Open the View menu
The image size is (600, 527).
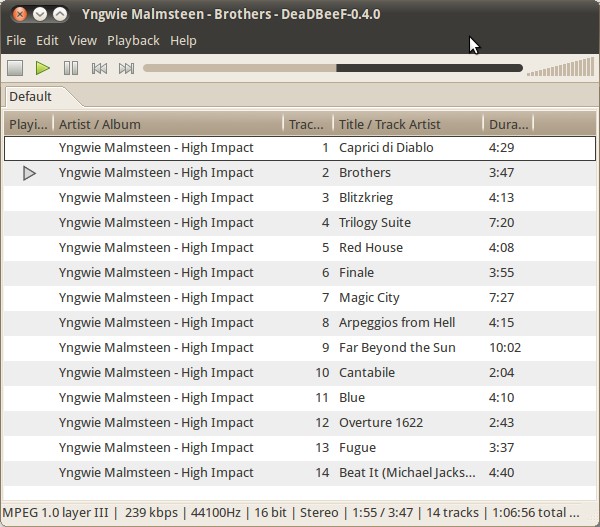point(83,41)
